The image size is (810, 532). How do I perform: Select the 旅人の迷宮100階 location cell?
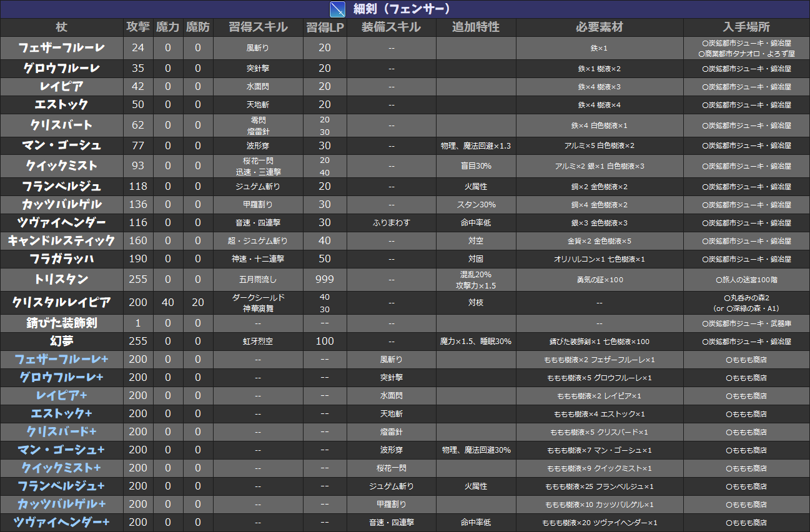pos(746,280)
